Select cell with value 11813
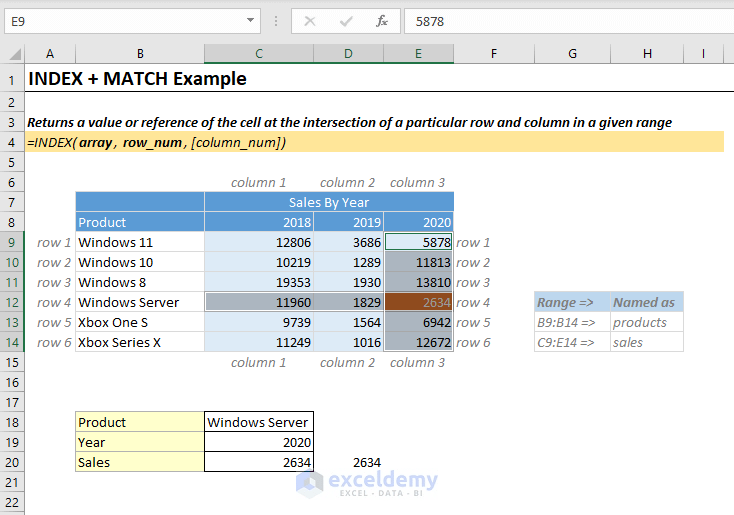 click(418, 263)
